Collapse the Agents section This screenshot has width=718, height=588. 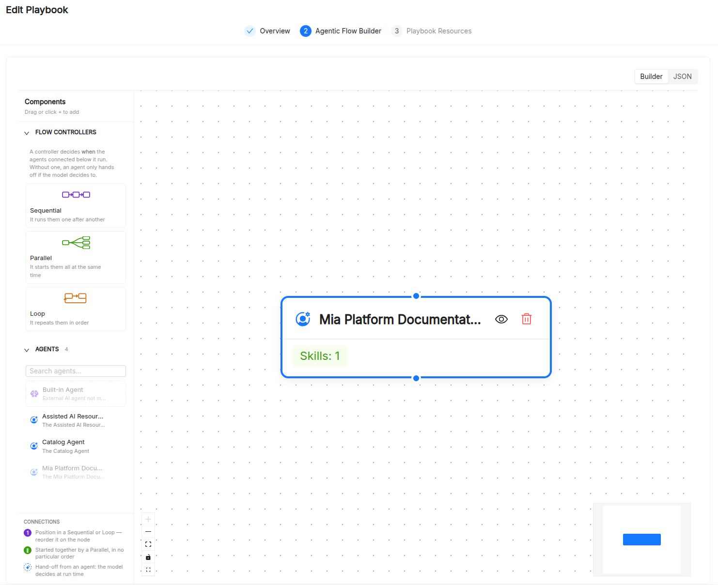click(x=27, y=350)
